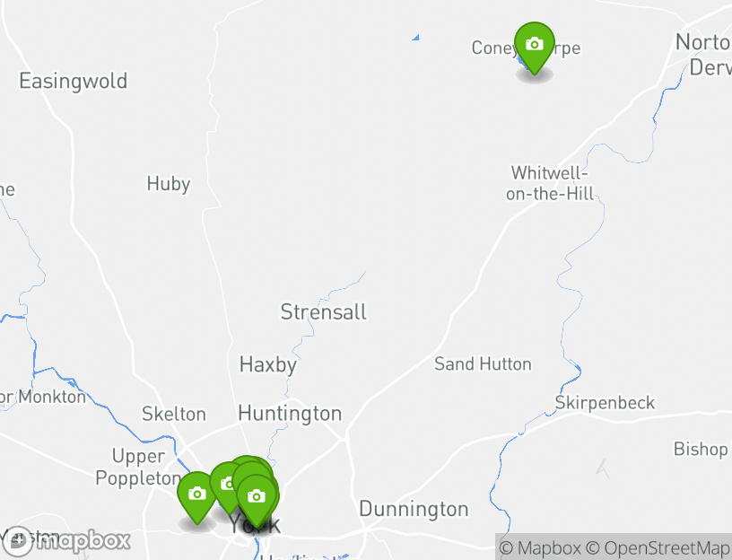
Task: Select the Upper Poppleton label
Action: tap(138, 467)
